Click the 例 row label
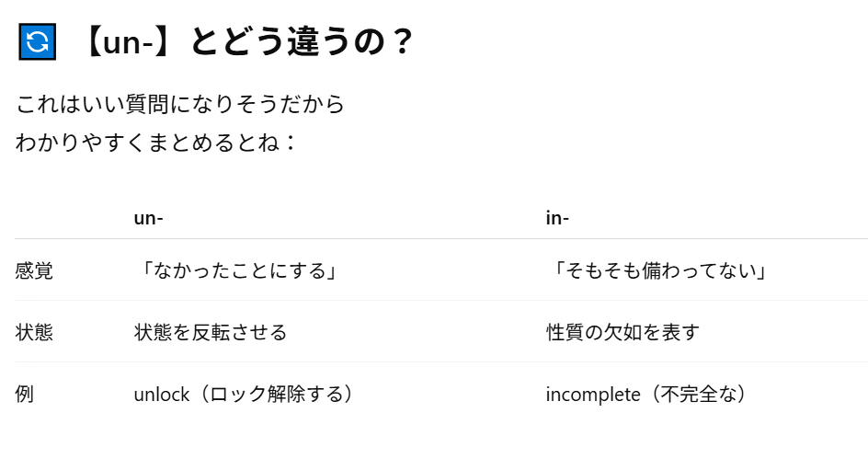 click(24, 395)
